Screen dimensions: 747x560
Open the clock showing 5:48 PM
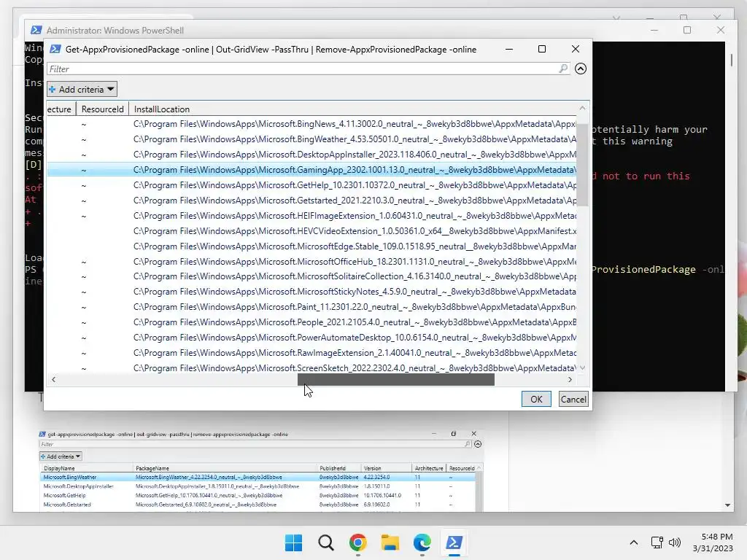pyautogui.click(x=713, y=542)
